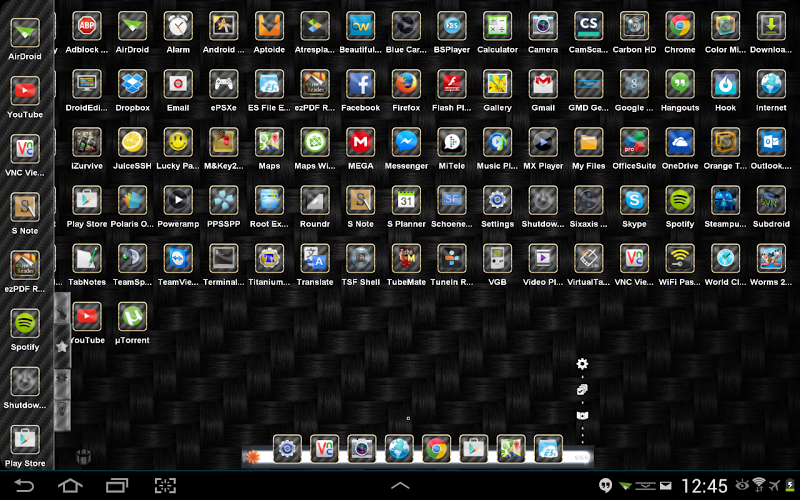
Task: Expand the upward chevron in navigation bar
Action: coord(400,485)
